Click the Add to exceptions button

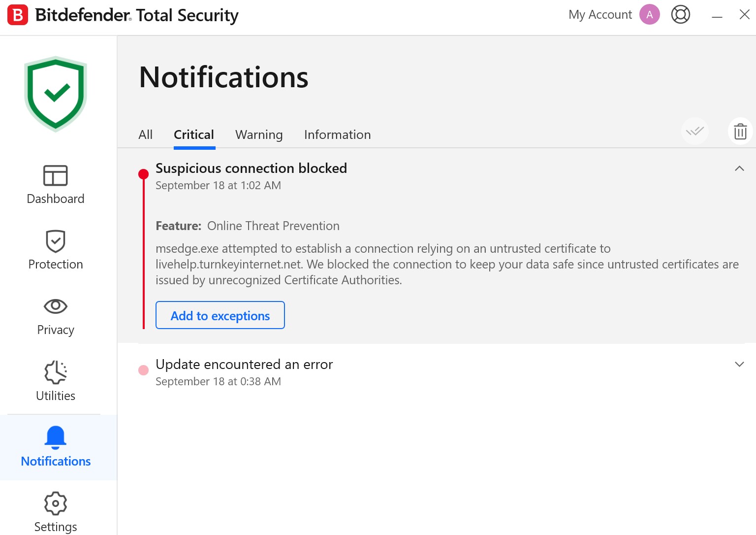[220, 315]
